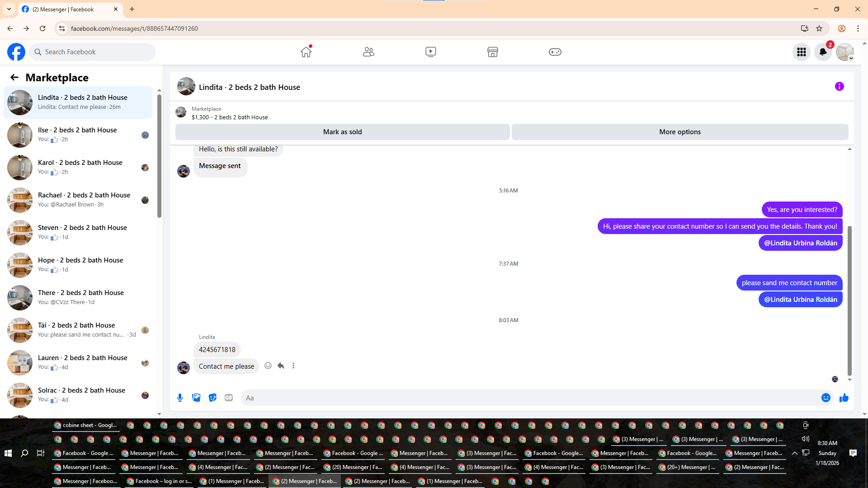The height and width of the screenshot is (488, 868).
Task: Open emoji picker in message box
Action: tap(826, 398)
